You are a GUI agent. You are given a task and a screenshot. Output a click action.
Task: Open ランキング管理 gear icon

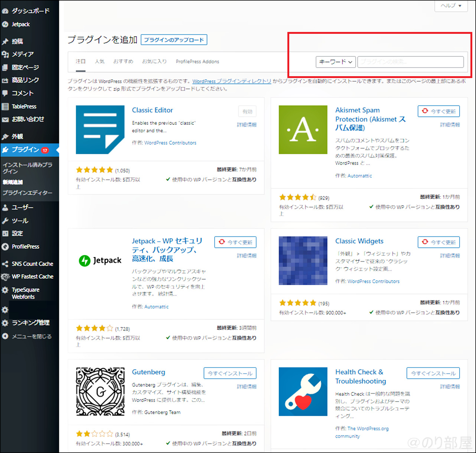(x=5, y=323)
